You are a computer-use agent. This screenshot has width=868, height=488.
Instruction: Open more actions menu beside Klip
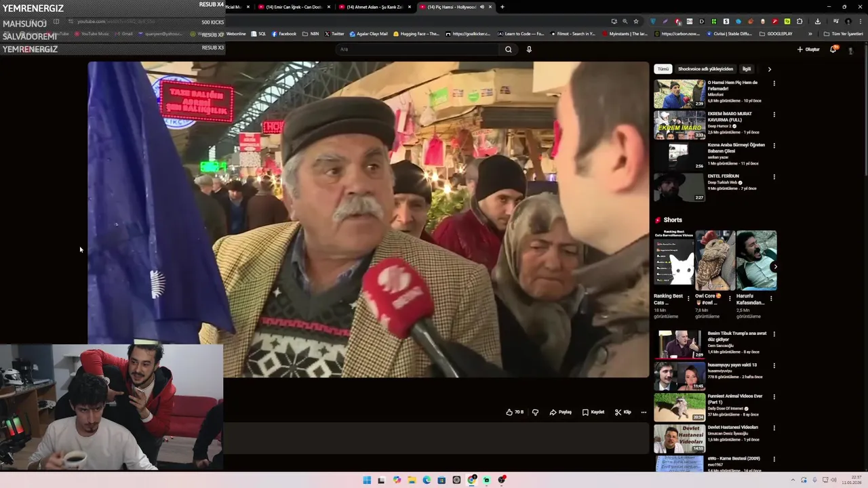644,412
